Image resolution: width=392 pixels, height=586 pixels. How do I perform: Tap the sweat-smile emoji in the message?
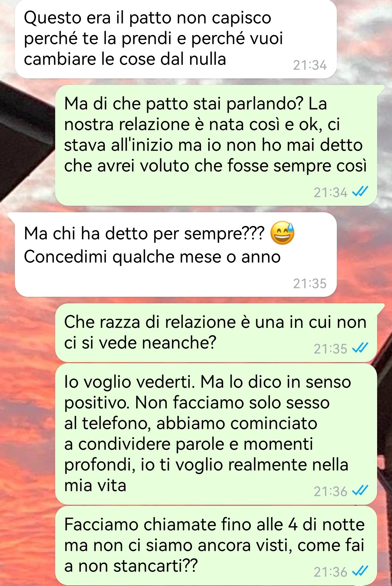282,233
